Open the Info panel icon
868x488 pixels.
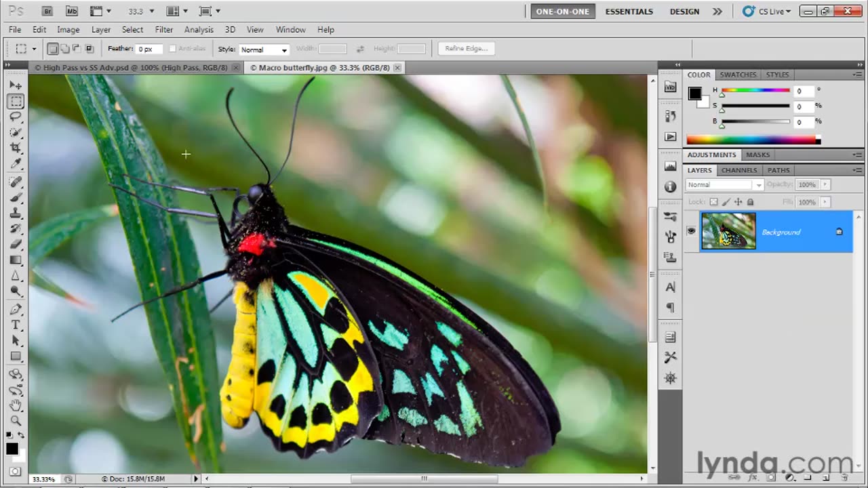(671, 186)
